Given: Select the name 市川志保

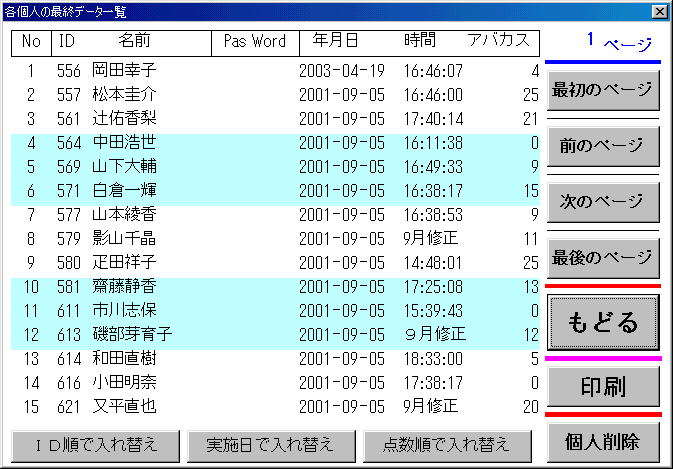Looking at the screenshot, I should coord(124,311).
